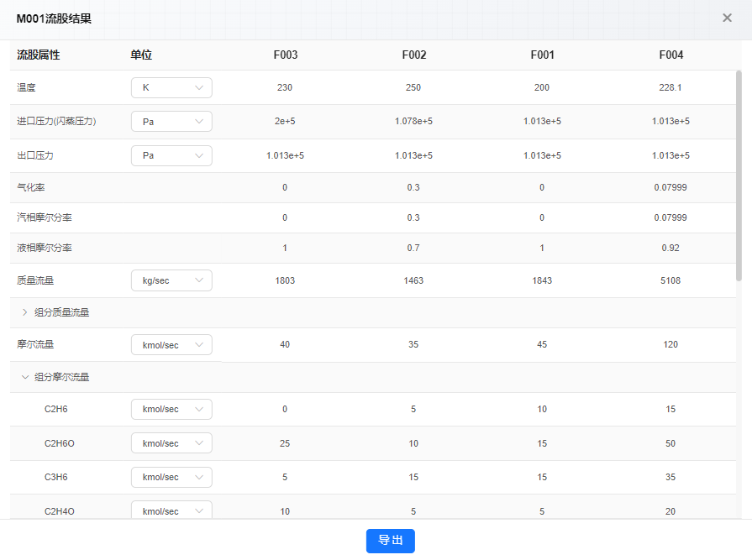The height and width of the screenshot is (560, 752).
Task: Open the C3H6 unit dropdown
Action: click(171, 477)
